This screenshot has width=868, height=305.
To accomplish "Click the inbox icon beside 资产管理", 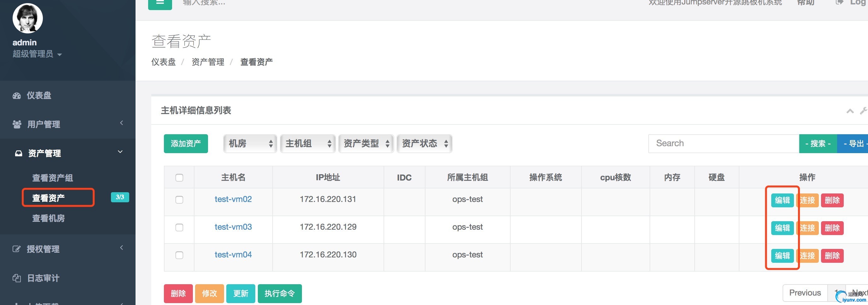I will click(19, 153).
